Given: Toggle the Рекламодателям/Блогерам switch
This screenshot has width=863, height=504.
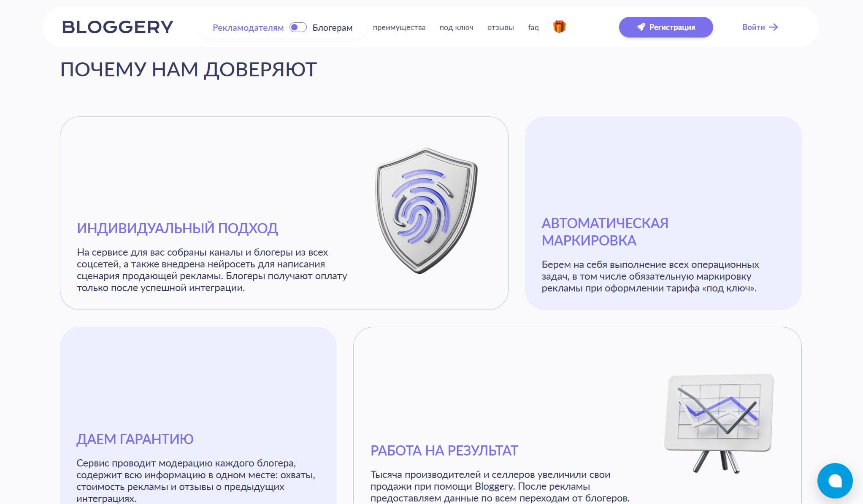Looking at the screenshot, I should [298, 27].
